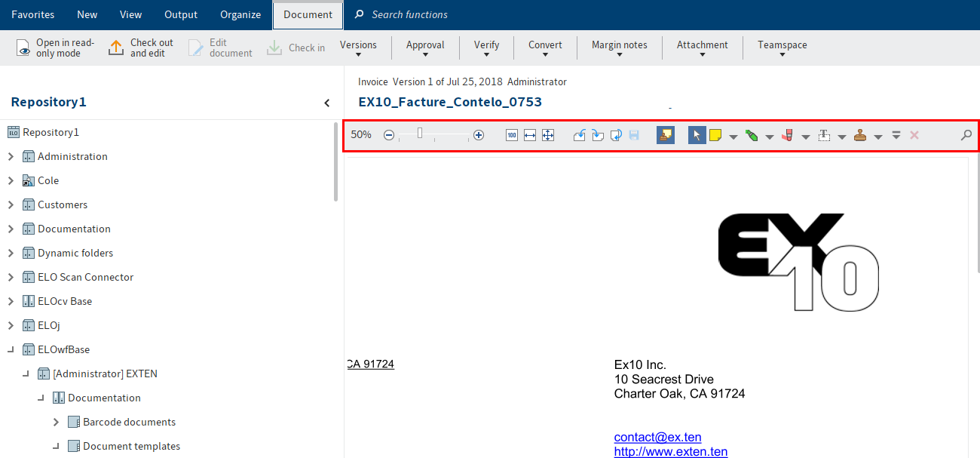The image size is (980, 458).
Task: Select the Stamp annotation tool
Action: click(860, 135)
